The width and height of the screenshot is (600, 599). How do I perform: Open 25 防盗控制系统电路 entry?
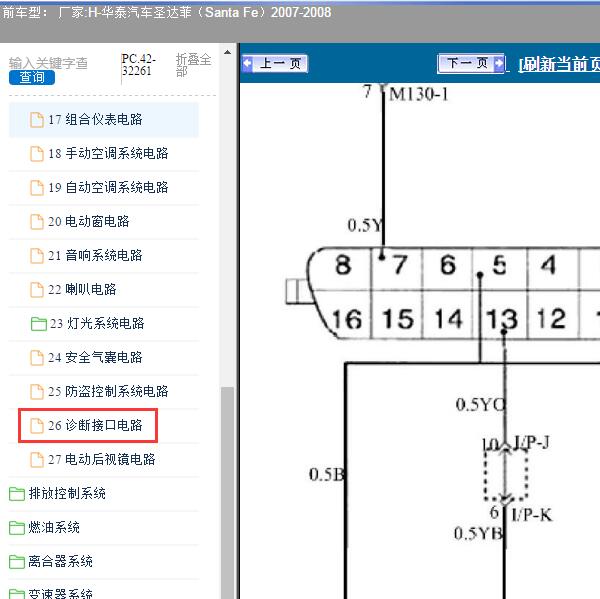click(x=104, y=392)
